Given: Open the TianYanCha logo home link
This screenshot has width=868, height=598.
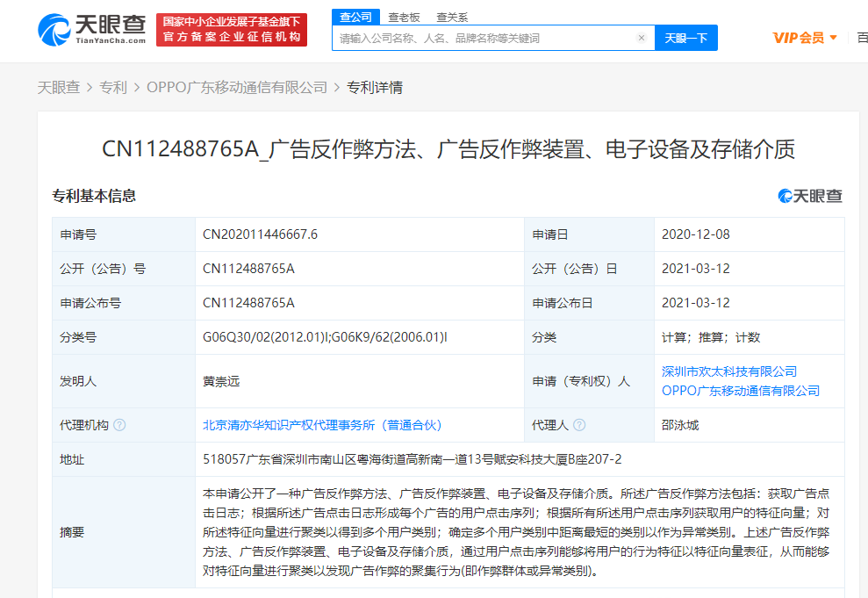Looking at the screenshot, I should pyautogui.click(x=92, y=30).
